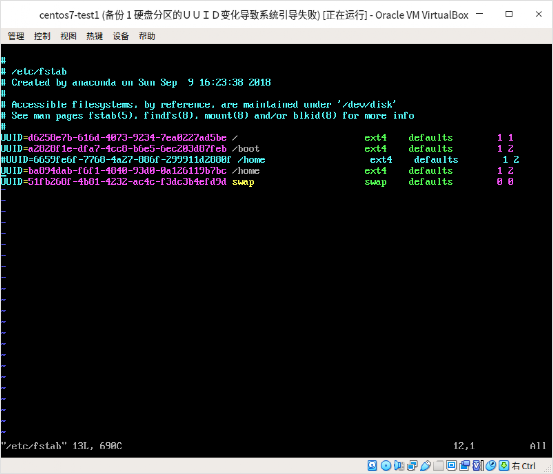
Task: Click the "1 1" values on root line
Action: [505, 138]
